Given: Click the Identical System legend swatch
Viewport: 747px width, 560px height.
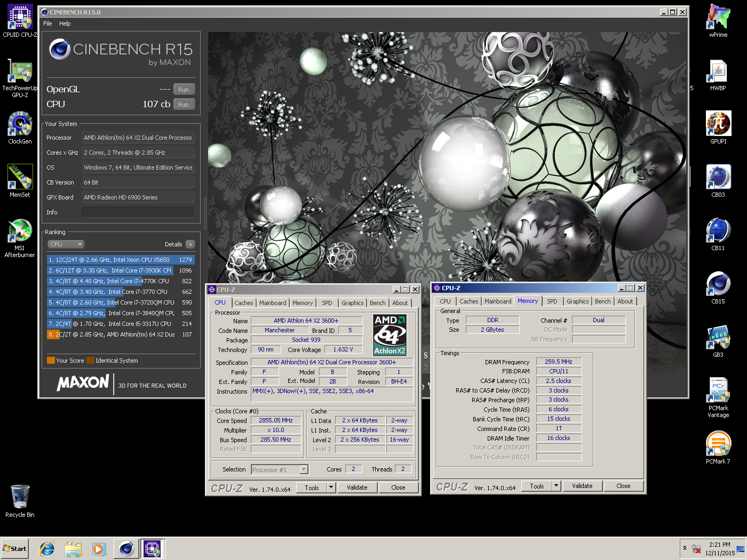Looking at the screenshot, I should tap(90, 361).
